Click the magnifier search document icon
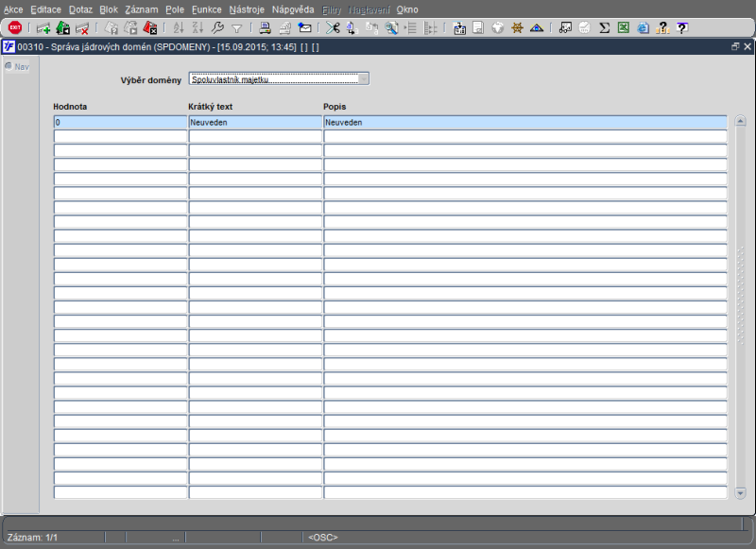Screen dimensions: 756x549 [391, 28]
